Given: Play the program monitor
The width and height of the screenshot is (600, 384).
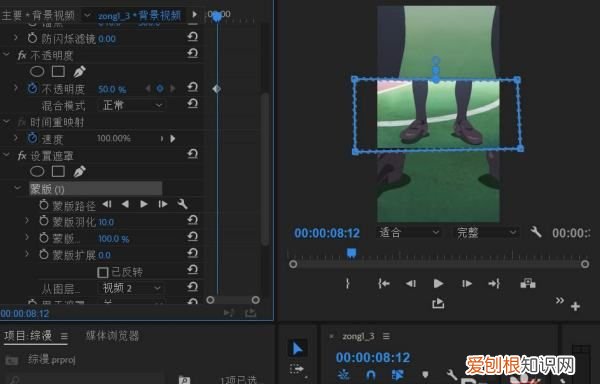Looking at the screenshot, I should coord(438,283).
